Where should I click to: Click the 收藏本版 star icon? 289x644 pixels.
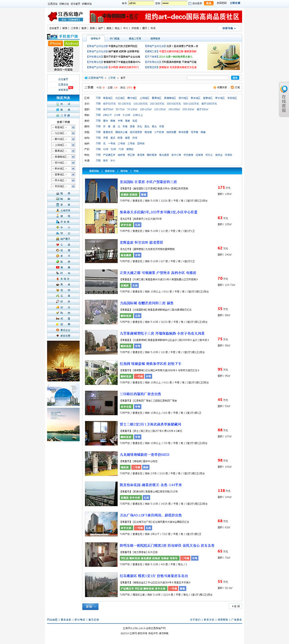pyautogui.click(x=215, y=87)
